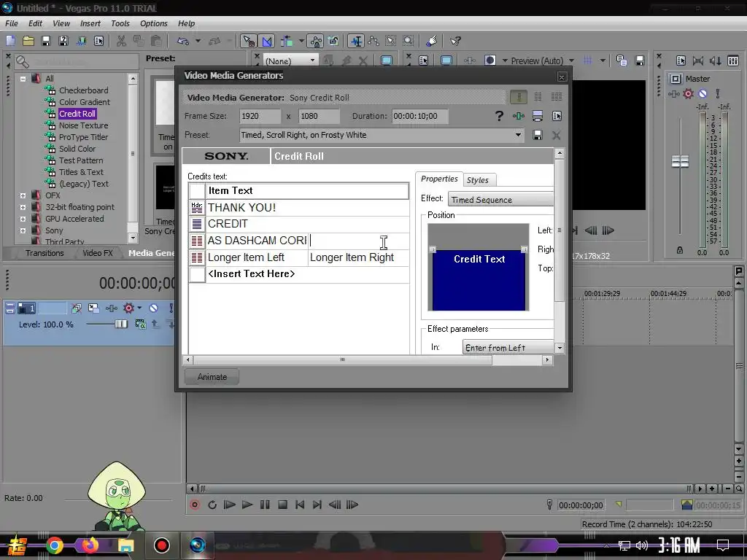Expand the GPU Accelerated tree node

point(23,219)
